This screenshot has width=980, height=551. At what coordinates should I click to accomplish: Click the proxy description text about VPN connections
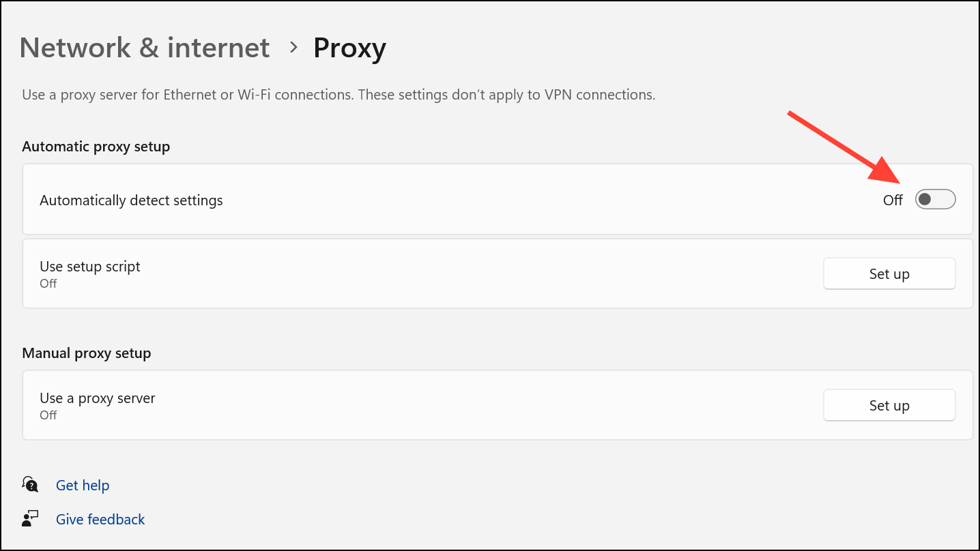[x=338, y=95]
